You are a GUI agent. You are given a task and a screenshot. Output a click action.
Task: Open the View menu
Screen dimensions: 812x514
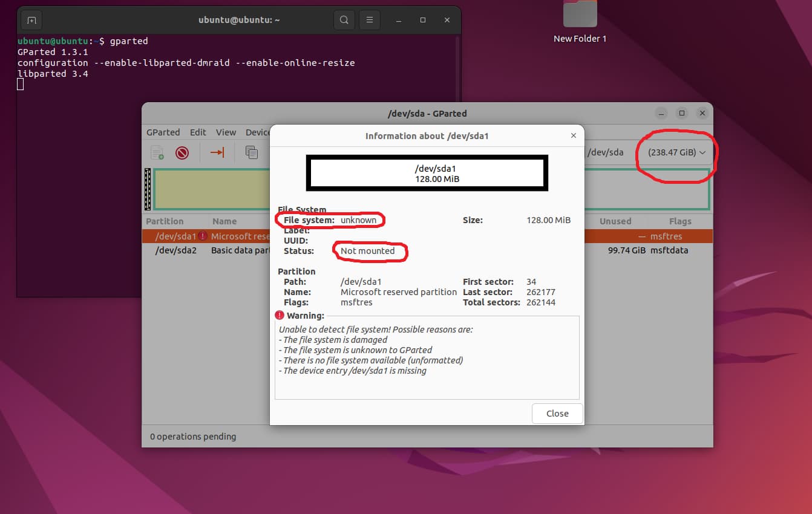point(226,132)
